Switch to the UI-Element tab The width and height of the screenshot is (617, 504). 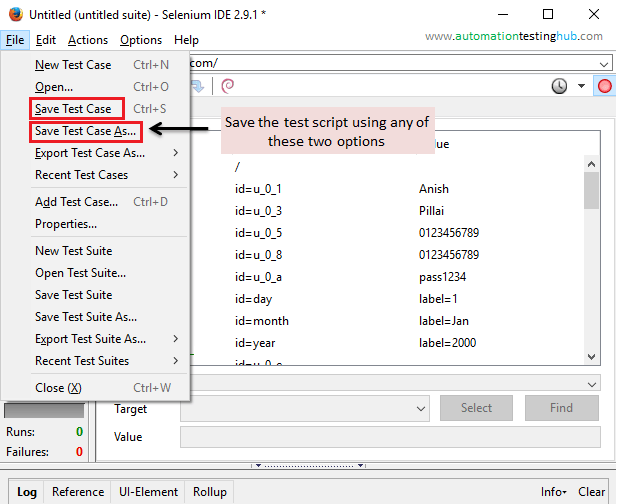tap(148, 492)
